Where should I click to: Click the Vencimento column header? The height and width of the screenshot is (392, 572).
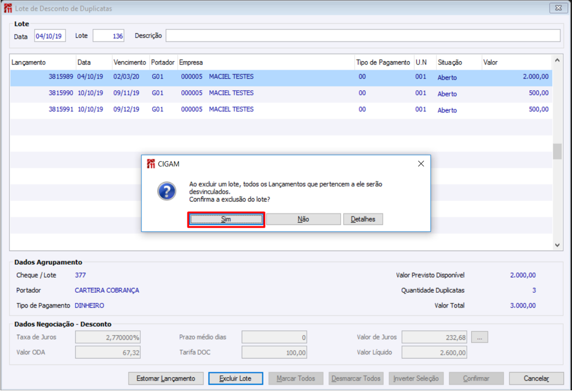coord(129,62)
